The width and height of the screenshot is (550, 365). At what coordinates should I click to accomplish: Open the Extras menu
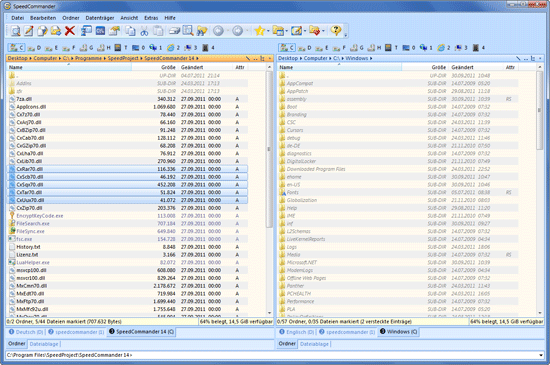[x=151, y=18]
